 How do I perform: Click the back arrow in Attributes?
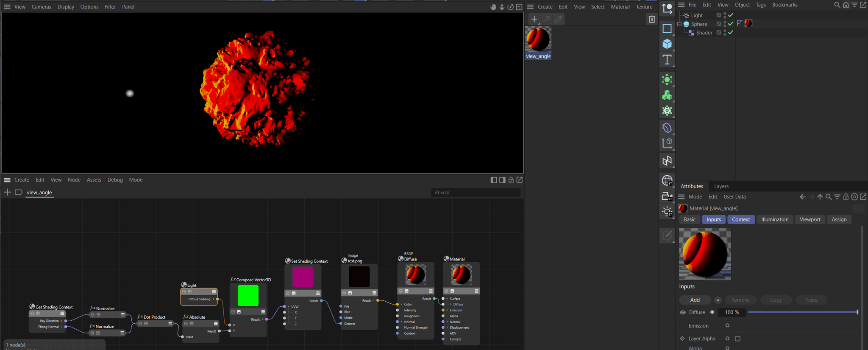pyautogui.click(x=802, y=197)
